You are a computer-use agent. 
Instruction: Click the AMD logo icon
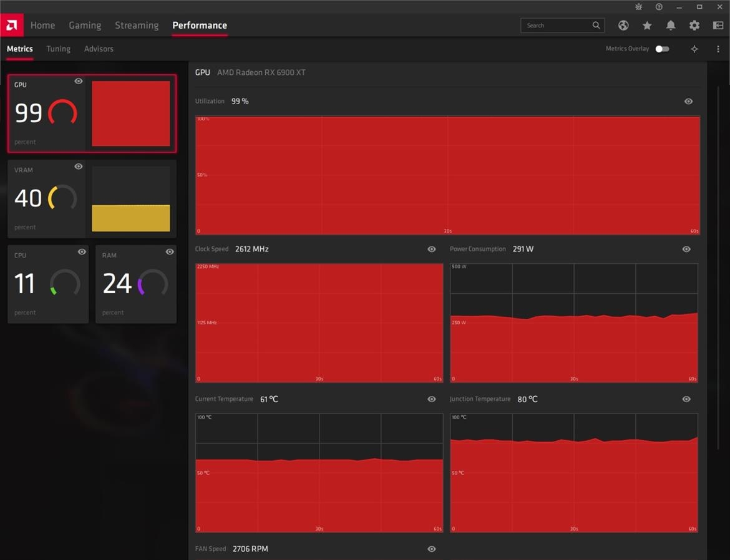pos(12,25)
